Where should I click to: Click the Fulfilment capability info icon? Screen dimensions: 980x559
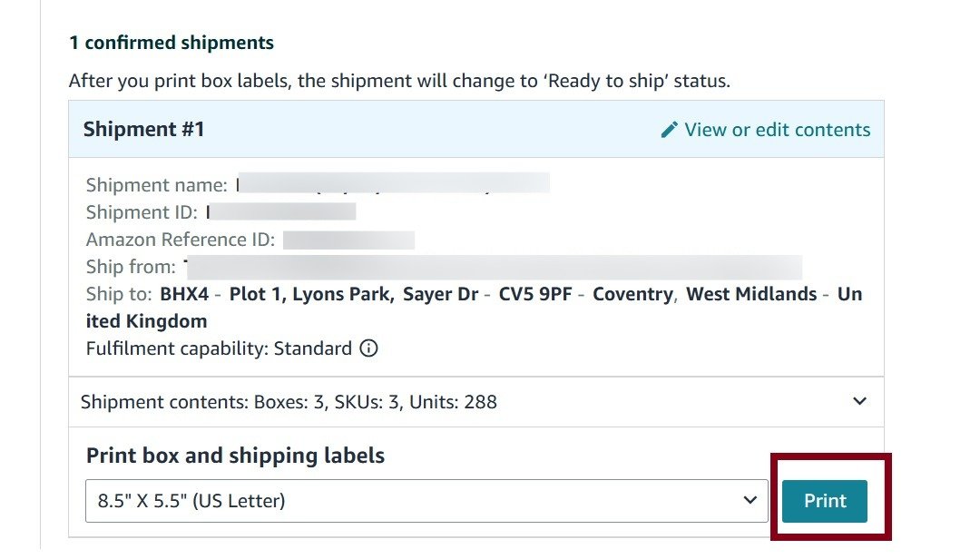368,348
